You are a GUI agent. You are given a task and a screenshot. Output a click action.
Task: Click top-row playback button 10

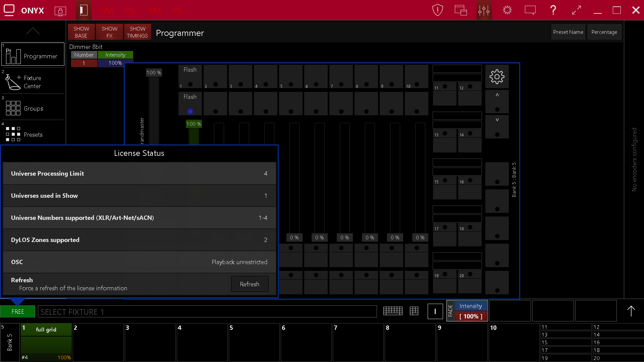[416, 76]
